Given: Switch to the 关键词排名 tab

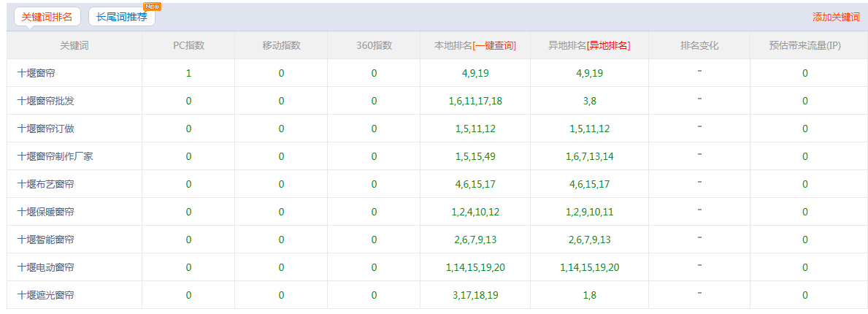Looking at the screenshot, I should (47, 17).
